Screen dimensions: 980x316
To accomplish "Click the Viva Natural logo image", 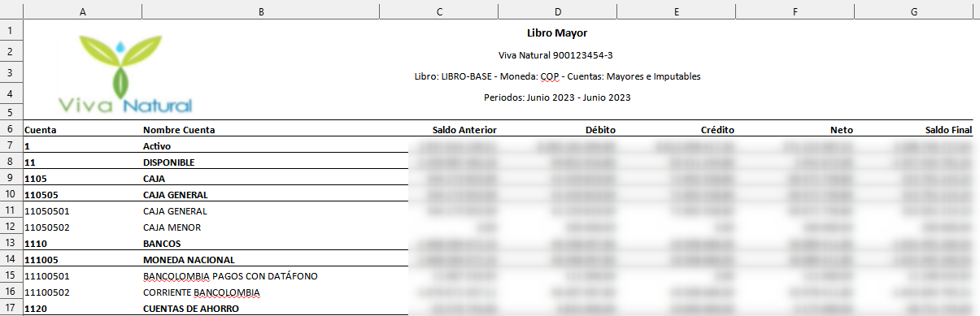I will coord(125,73).
